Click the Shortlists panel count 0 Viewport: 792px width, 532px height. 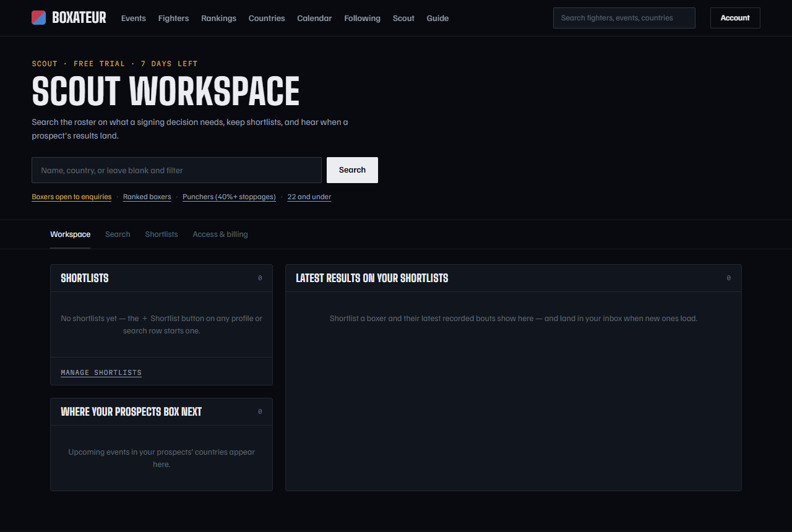pyautogui.click(x=260, y=278)
